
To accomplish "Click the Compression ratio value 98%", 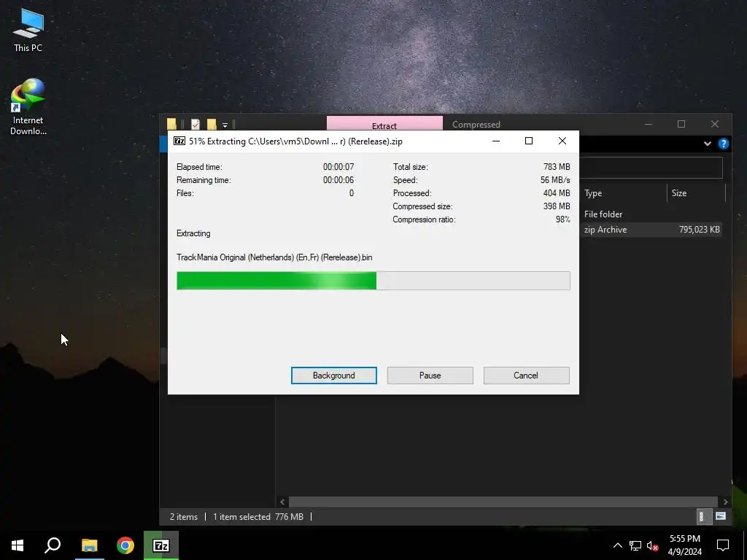I will 562,219.
